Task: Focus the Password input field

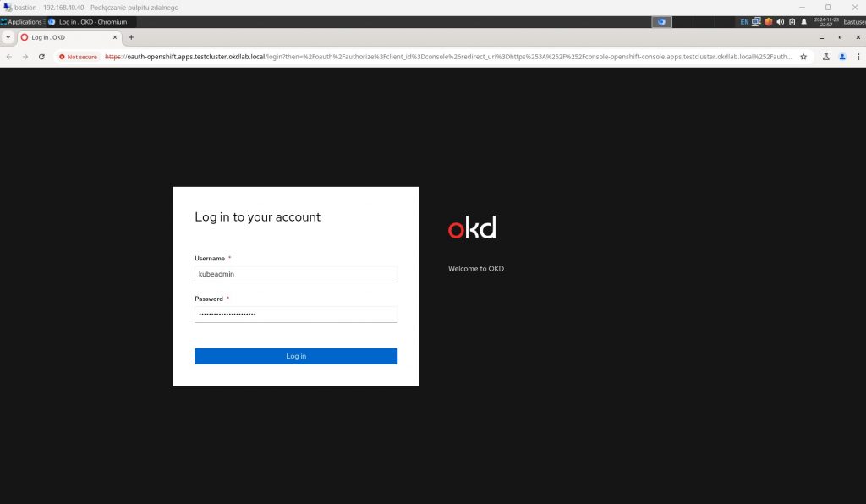Action: tap(296, 315)
